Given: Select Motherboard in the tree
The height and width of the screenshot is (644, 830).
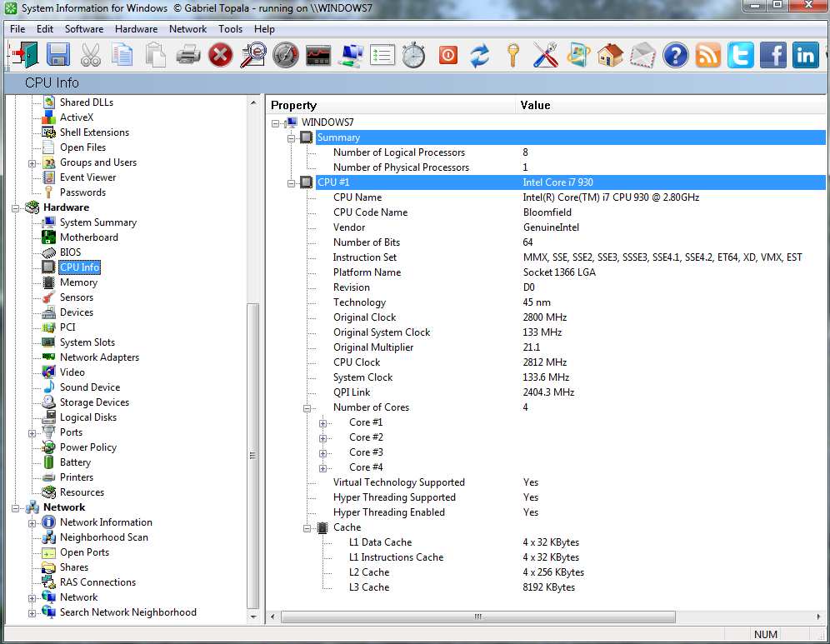Looking at the screenshot, I should tap(89, 237).
